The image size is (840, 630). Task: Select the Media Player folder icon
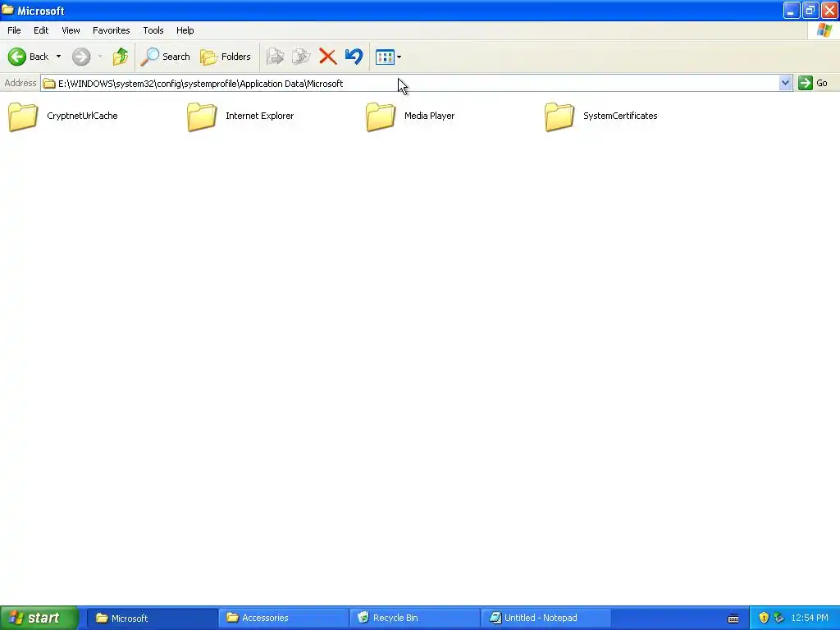pos(381,116)
